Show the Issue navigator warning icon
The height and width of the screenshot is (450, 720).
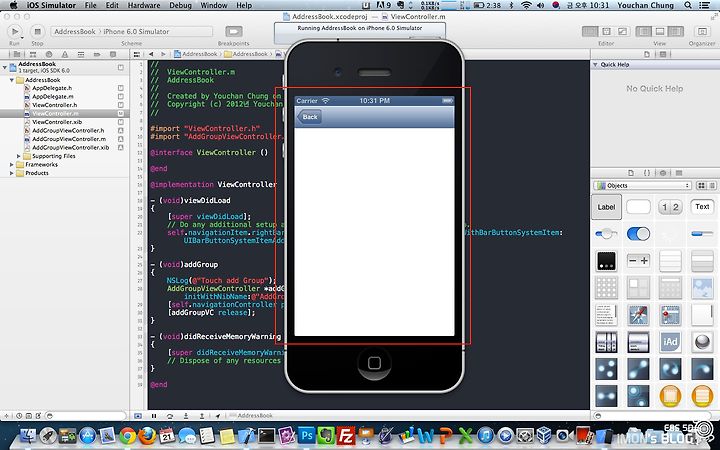click(65, 54)
